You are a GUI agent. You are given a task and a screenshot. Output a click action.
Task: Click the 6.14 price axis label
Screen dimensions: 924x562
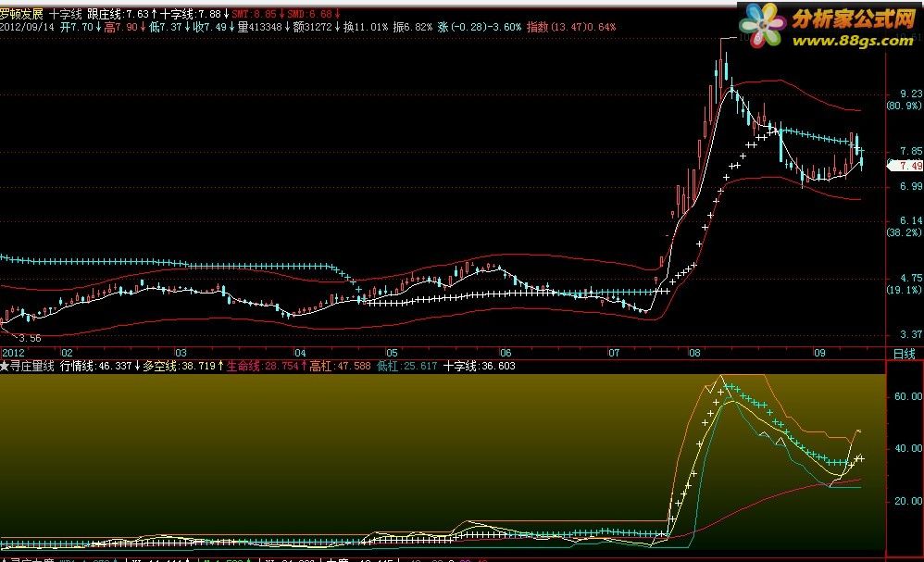[x=911, y=220]
